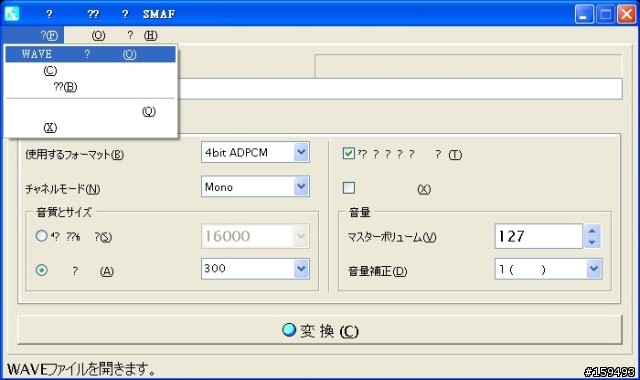Click the long file path input field
Viewport: 640px width, 380px height.
[400, 89]
